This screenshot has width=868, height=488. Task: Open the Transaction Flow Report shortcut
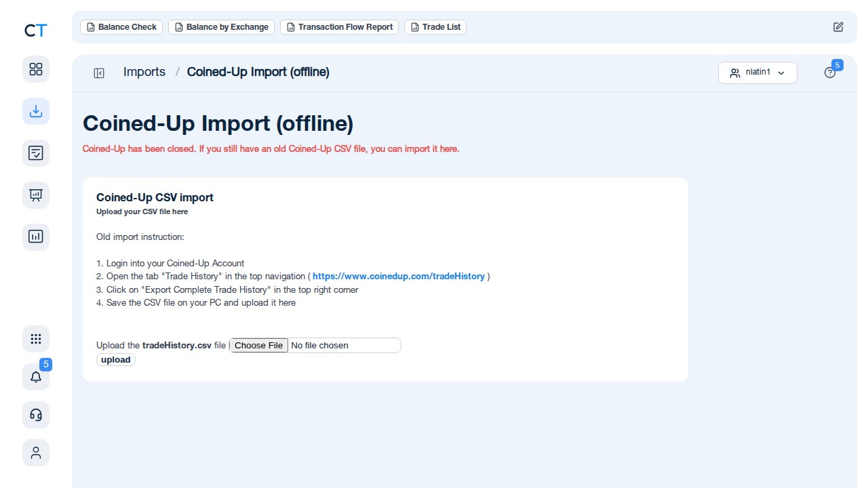[x=339, y=27]
